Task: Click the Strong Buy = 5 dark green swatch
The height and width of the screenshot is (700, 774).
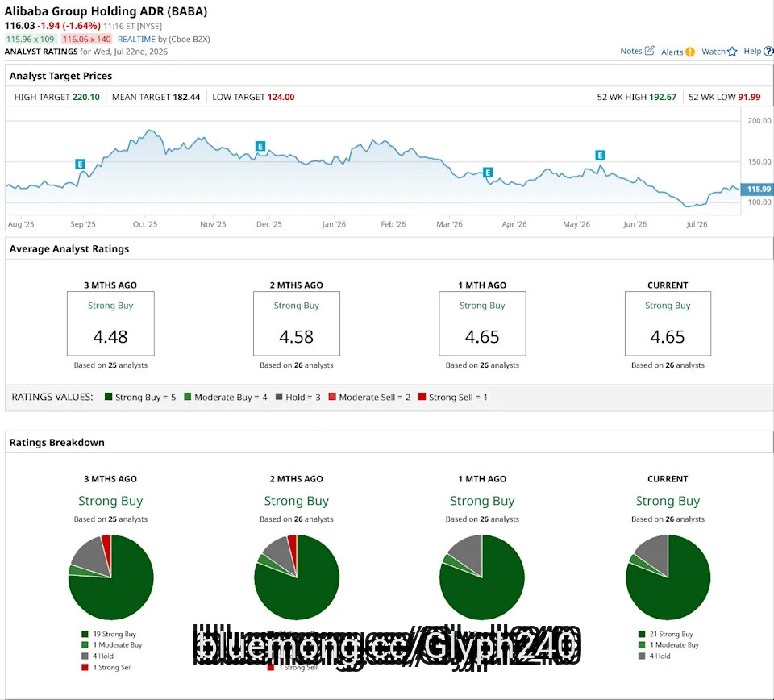Action: 109,397
